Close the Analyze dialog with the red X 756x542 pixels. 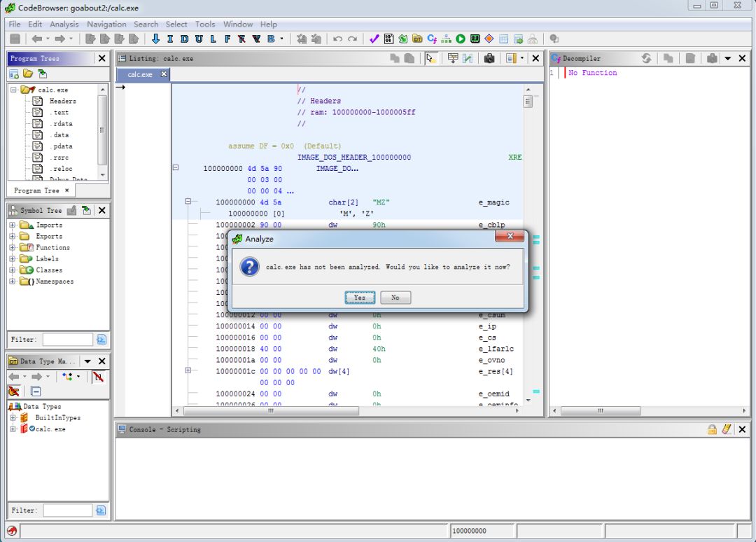point(509,236)
